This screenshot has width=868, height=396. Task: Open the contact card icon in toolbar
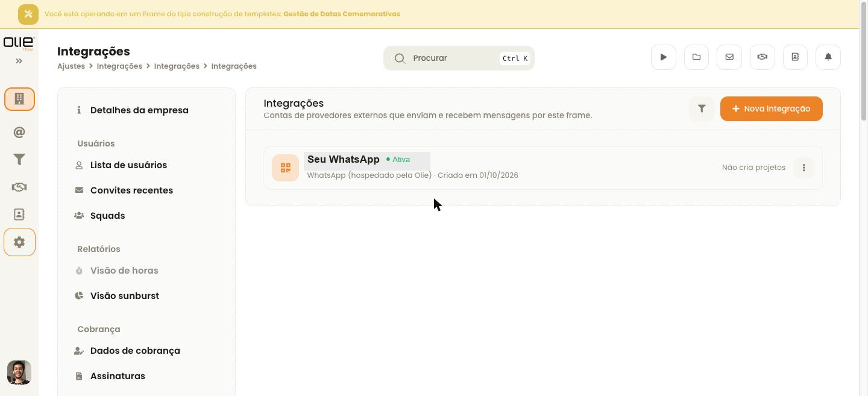click(x=795, y=57)
